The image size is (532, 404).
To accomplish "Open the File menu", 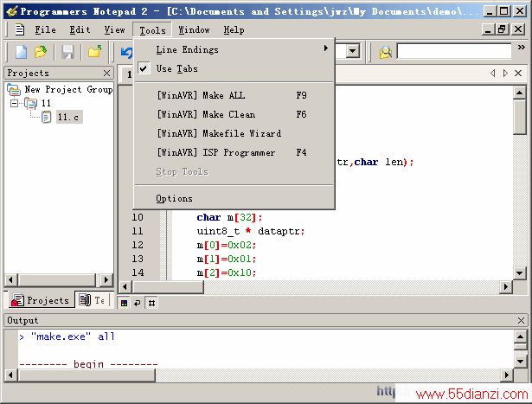I will (x=45, y=30).
